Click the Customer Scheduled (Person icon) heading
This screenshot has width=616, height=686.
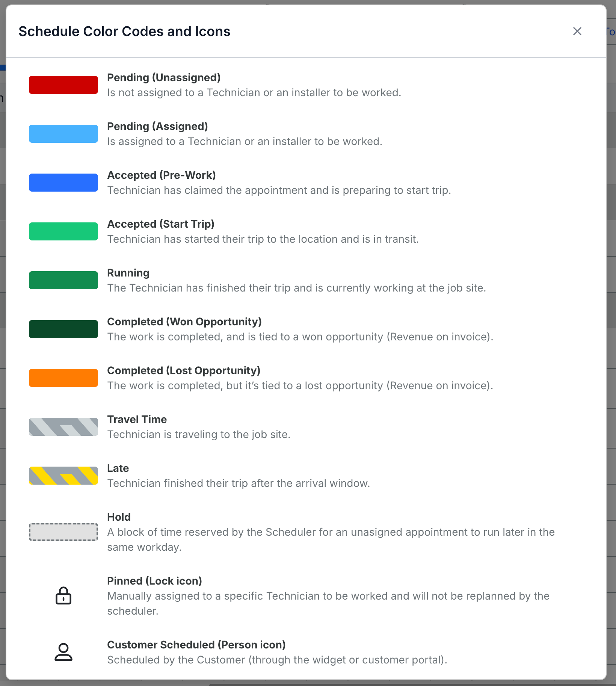point(196,645)
